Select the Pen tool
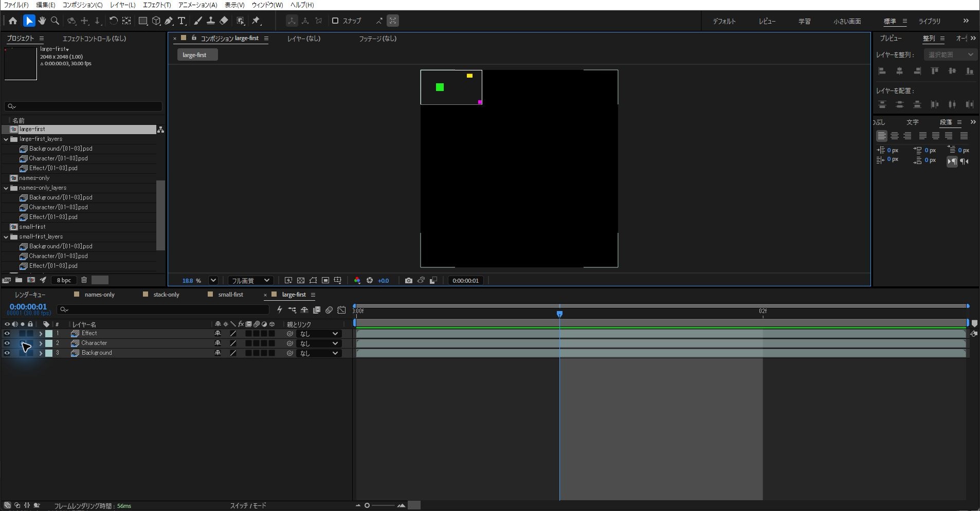980x511 pixels. coord(169,21)
